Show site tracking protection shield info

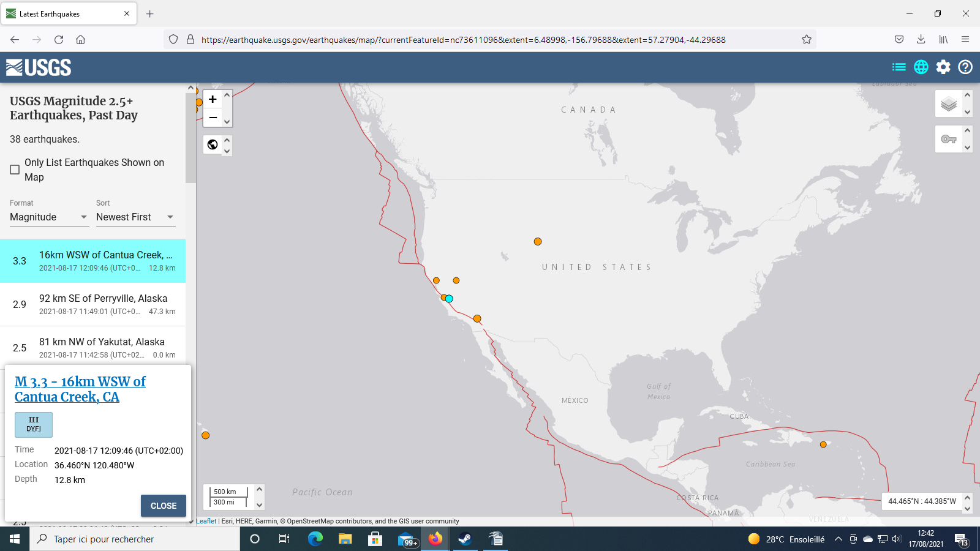[x=173, y=40]
